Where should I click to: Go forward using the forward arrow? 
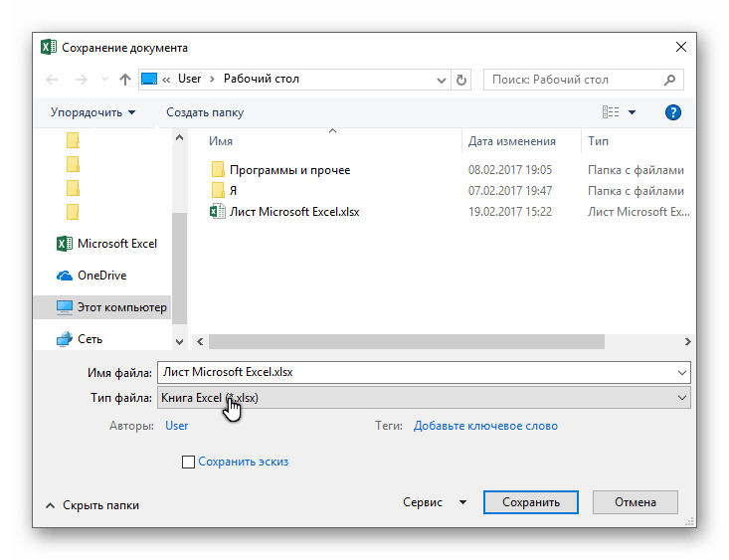point(82,80)
